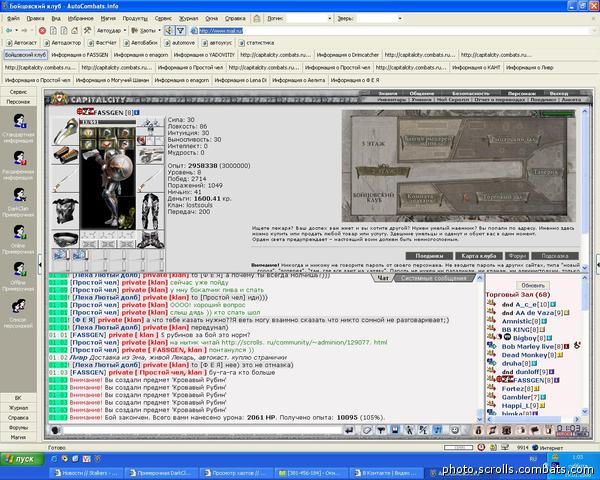The image size is (600, 480).
Task: Toggle the sound icon next to filter
Action: coord(169,30)
